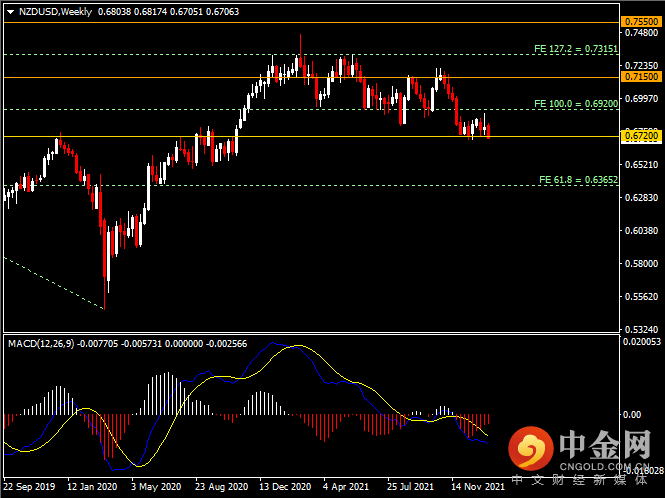Select the 0.74800 price axis value

pyautogui.click(x=642, y=33)
